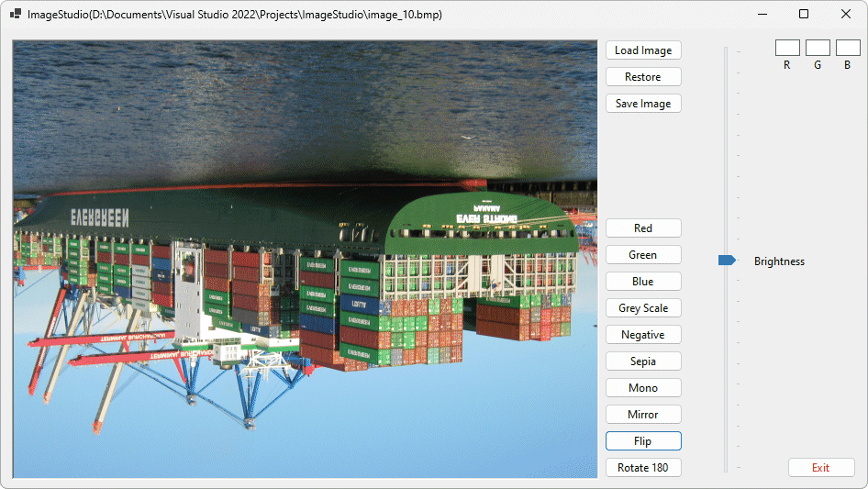
Task: Click the G value box
Action: 818,48
